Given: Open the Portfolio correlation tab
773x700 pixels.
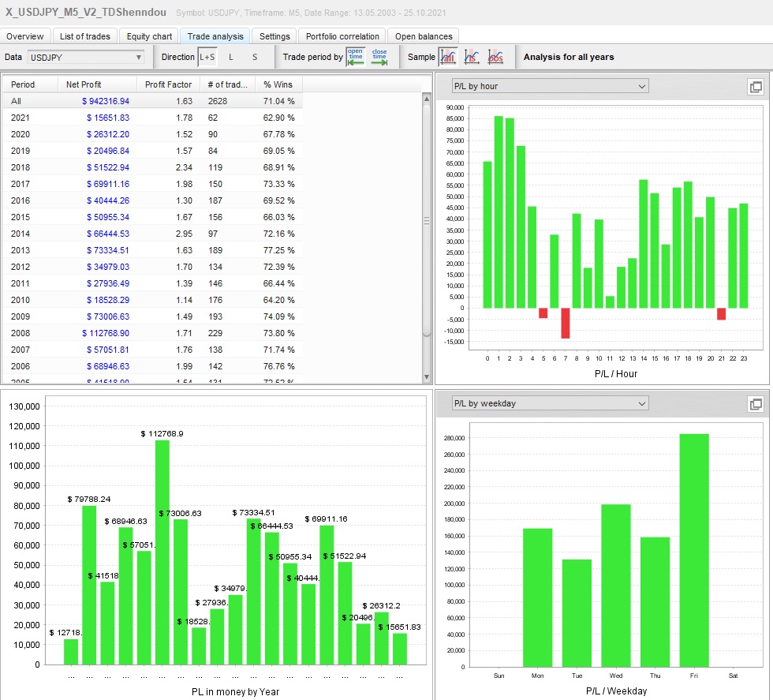Looking at the screenshot, I should 343,36.
